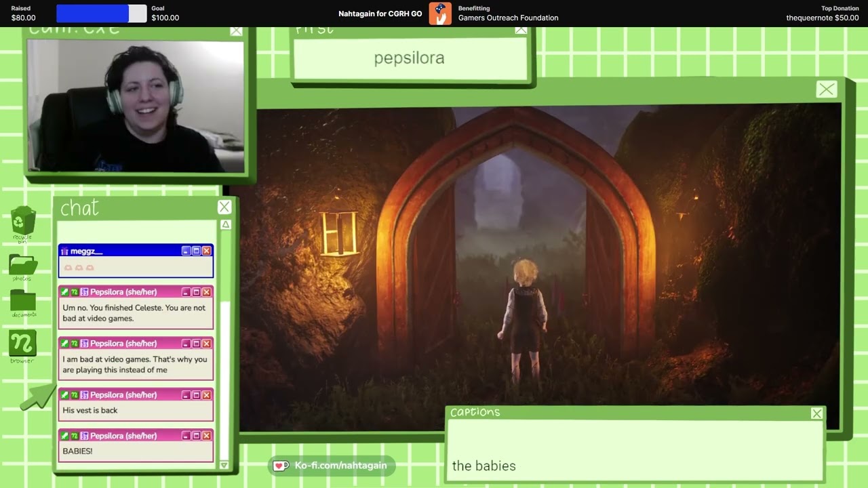The width and height of the screenshot is (868, 488).
Task: Click the chat window scrollbar track
Action: pos(225,346)
